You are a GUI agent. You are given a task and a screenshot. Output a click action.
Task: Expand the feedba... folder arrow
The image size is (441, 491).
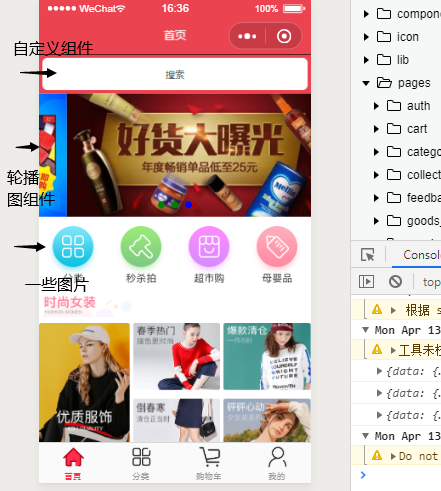point(376,198)
